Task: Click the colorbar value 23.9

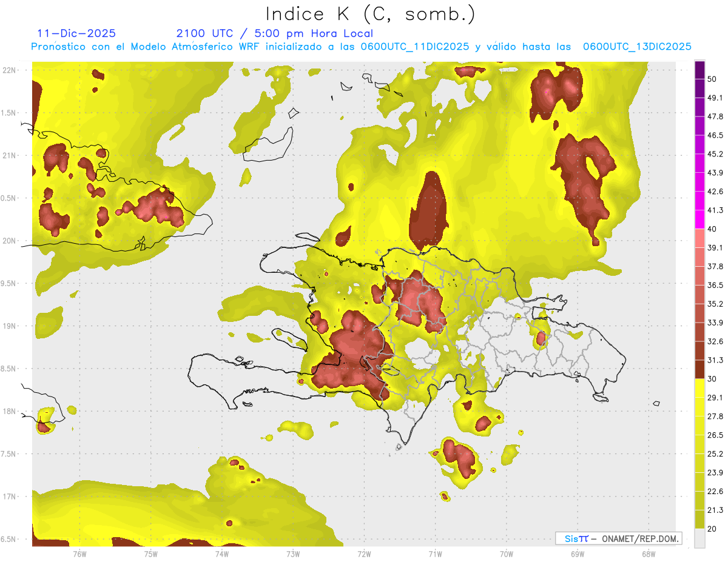Action: point(715,473)
